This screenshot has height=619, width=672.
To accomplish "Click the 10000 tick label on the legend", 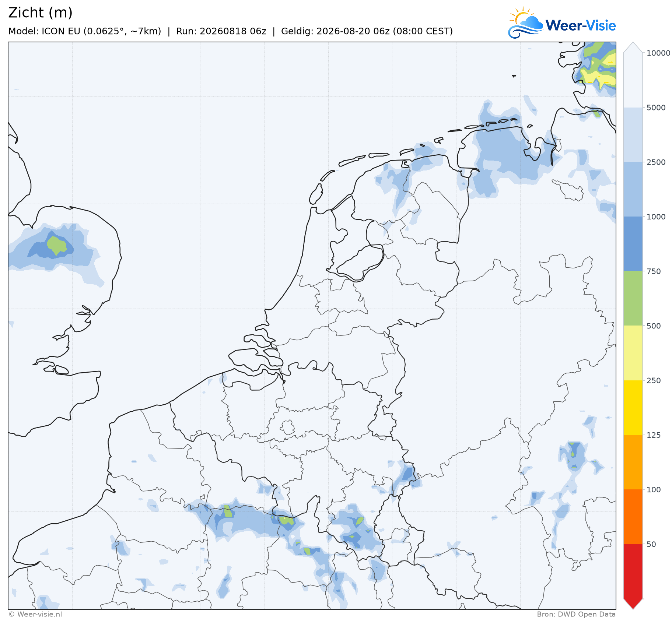I will [x=658, y=53].
